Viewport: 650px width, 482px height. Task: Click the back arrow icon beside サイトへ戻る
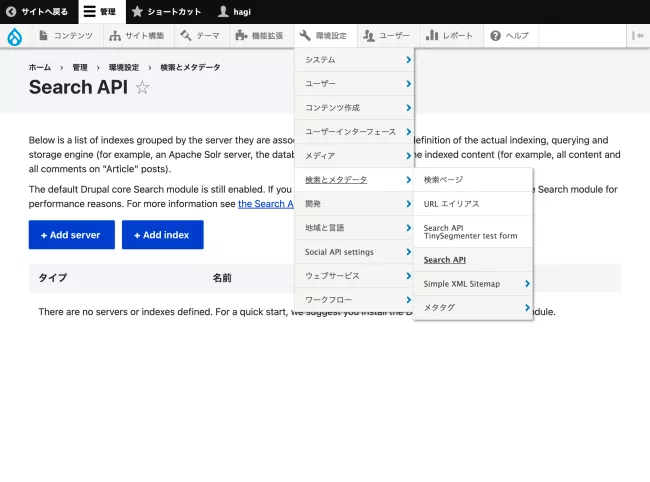point(11,12)
